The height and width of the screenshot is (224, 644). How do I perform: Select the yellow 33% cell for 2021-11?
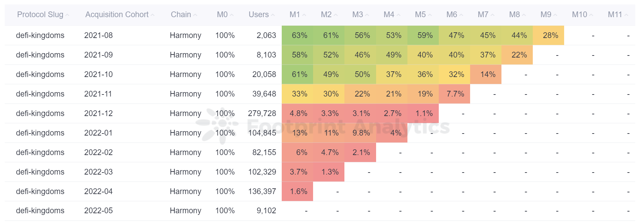299,94
